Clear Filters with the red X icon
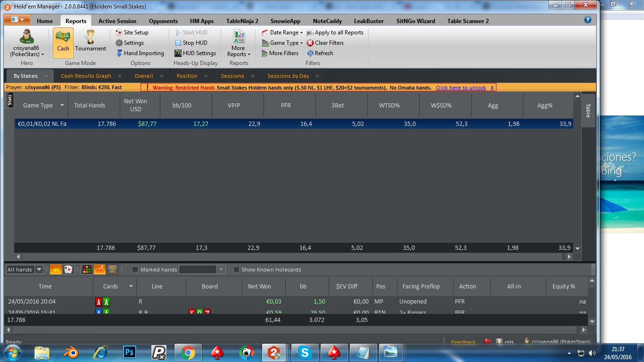This screenshot has height=362, width=644. 325,43
